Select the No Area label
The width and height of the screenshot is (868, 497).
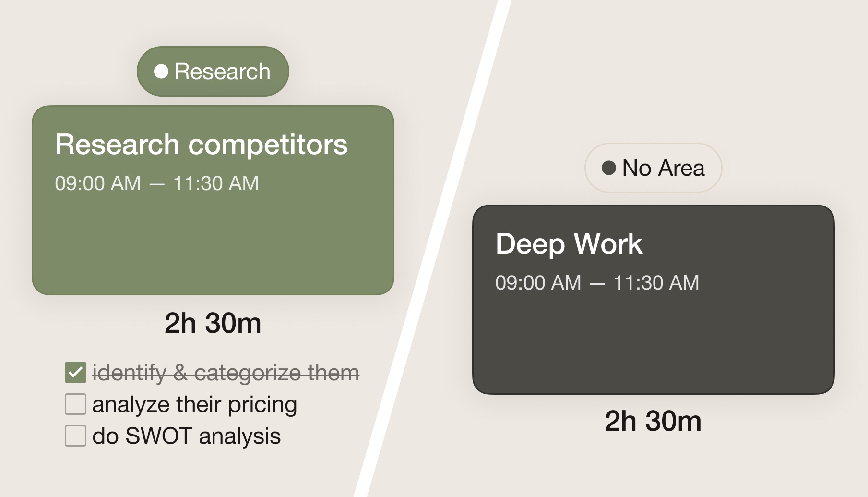[663, 168]
